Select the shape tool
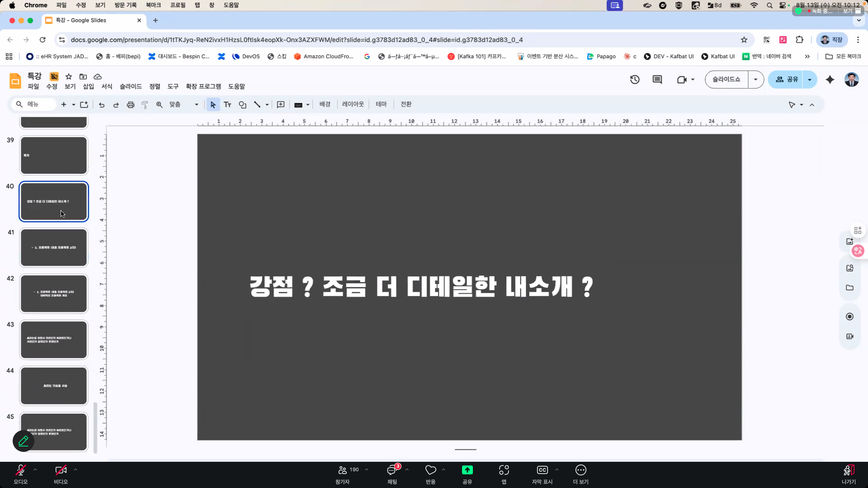Image resolution: width=868 pixels, height=488 pixels. pyautogui.click(x=243, y=105)
